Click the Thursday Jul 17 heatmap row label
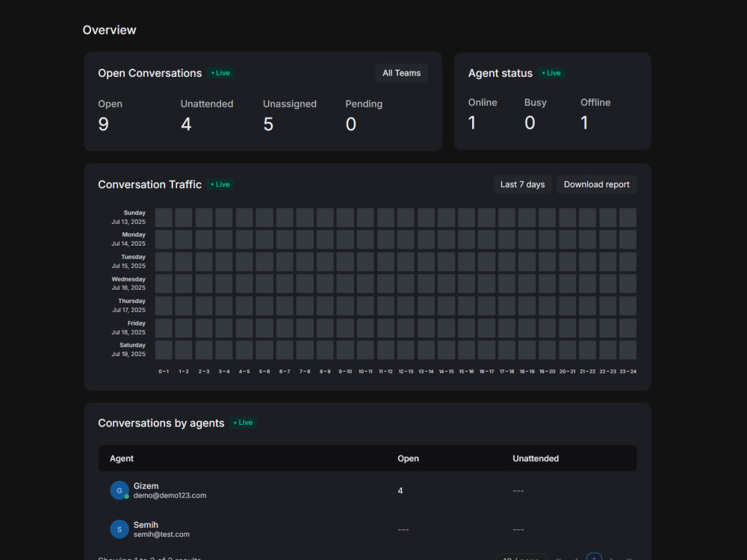747x560 pixels. click(x=128, y=305)
